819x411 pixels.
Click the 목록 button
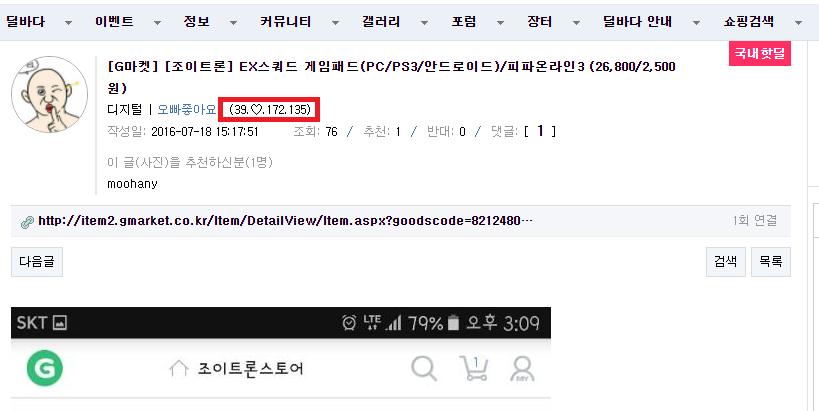(771, 262)
